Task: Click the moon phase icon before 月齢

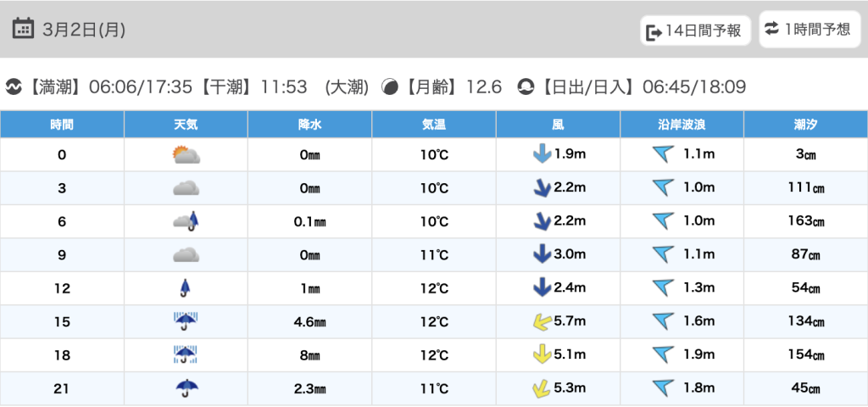Action: [391, 86]
